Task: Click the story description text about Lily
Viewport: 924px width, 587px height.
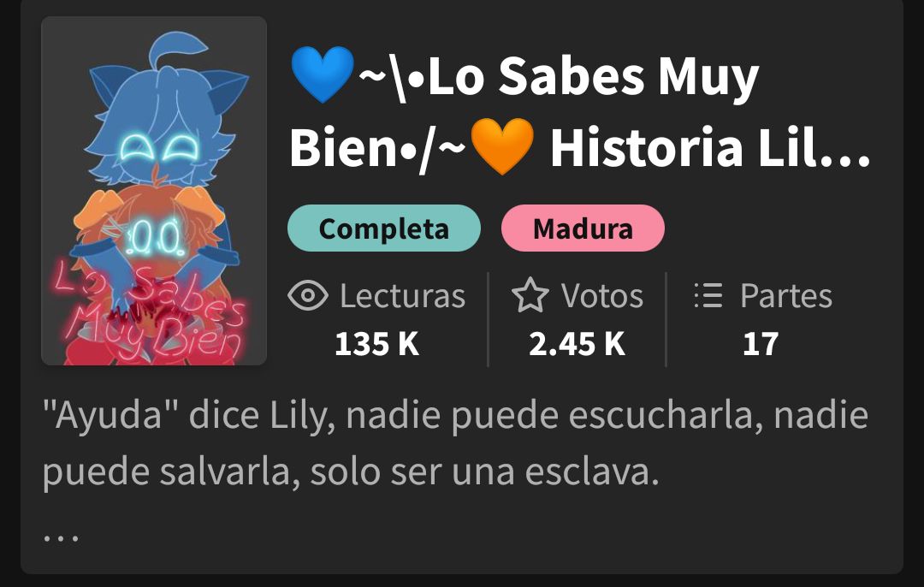Action: coord(455,443)
